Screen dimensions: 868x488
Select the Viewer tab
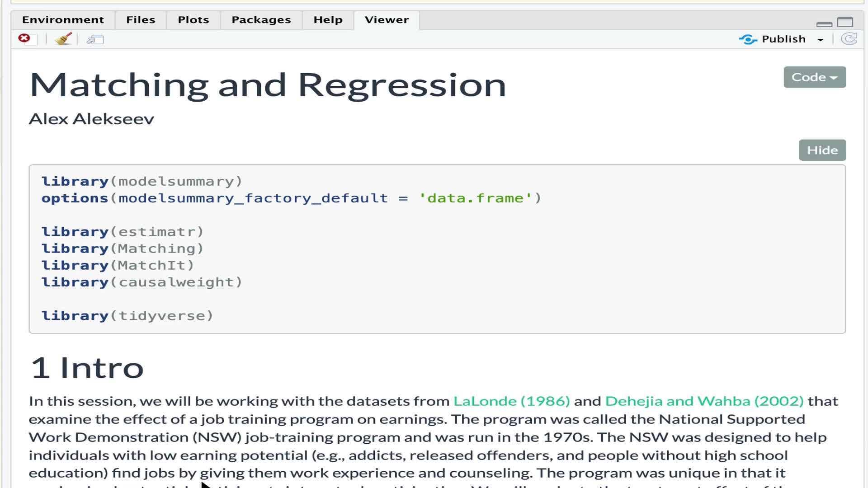(387, 20)
